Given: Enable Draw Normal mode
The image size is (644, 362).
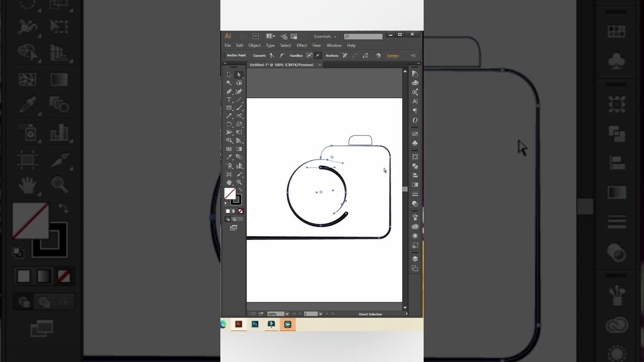Looking at the screenshot, I should 228,219.
